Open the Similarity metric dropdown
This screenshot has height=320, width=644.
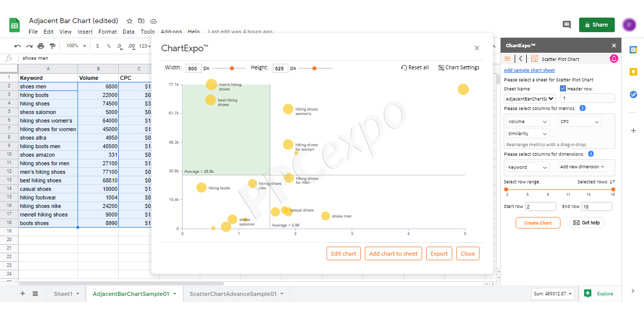click(x=528, y=134)
